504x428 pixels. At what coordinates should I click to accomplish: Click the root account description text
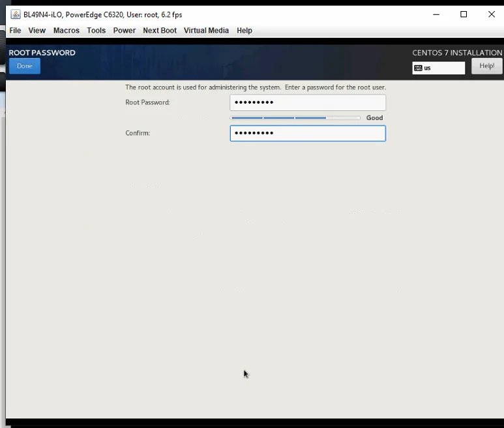(x=256, y=87)
